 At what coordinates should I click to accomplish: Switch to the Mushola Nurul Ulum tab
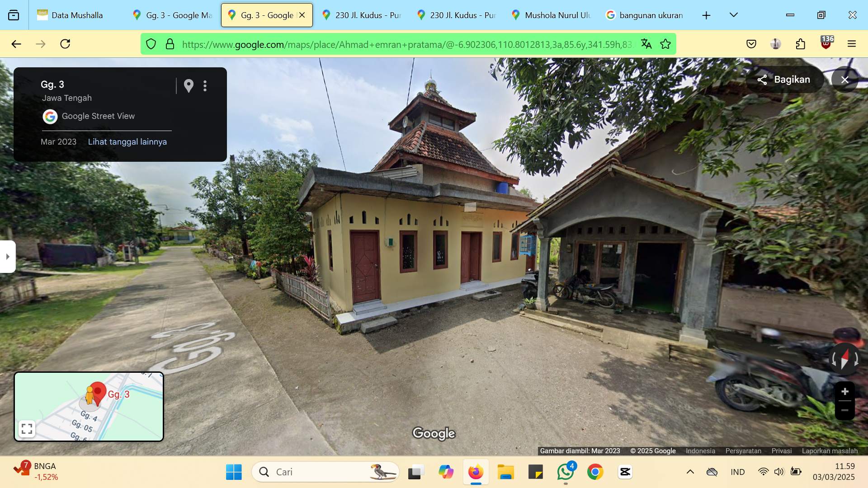point(552,15)
